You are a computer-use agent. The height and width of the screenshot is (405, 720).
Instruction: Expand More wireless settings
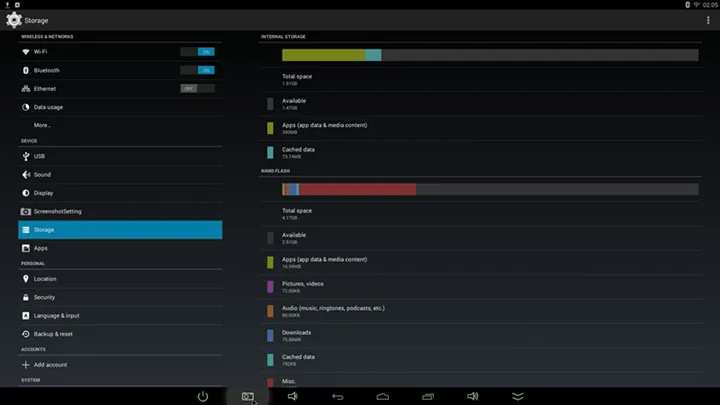120,125
